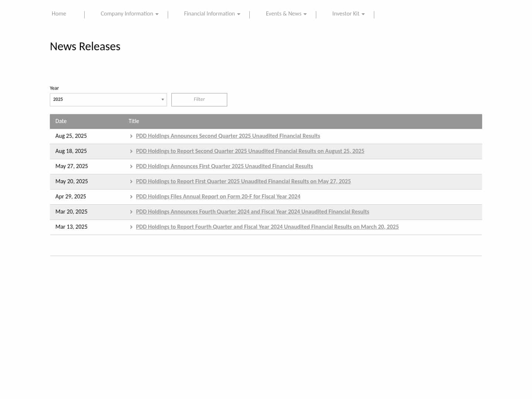Go to the Home page
Image resolution: width=532 pixels, height=399 pixels.
tap(59, 14)
